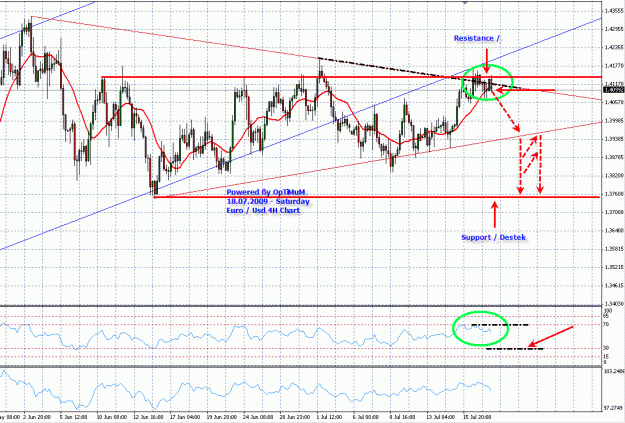Click the 1.34615 price axis value
625x423 pixels.
point(614,286)
